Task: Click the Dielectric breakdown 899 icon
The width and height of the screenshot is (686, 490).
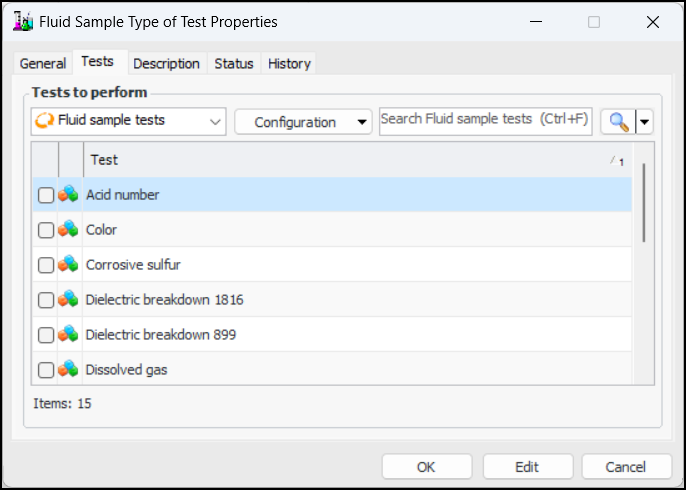Action: coord(68,335)
